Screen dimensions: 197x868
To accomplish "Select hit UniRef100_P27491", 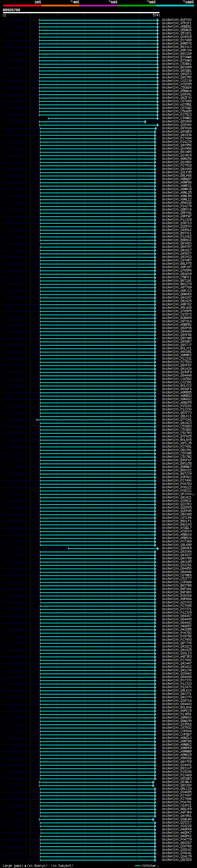I will [176, 446].
